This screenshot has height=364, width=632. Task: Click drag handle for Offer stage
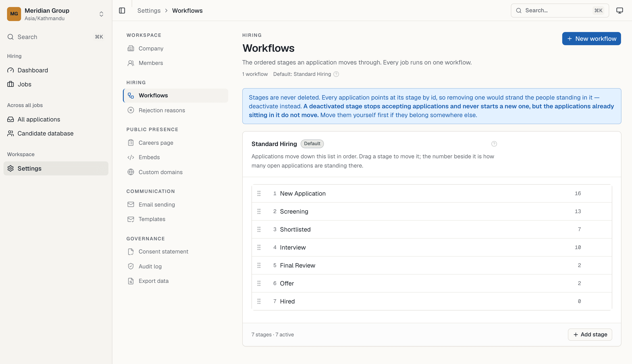tap(259, 284)
